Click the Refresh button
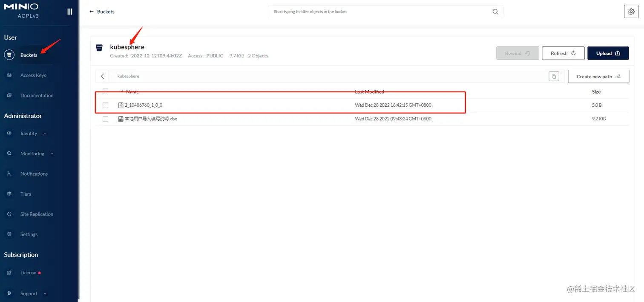 tap(563, 53)
